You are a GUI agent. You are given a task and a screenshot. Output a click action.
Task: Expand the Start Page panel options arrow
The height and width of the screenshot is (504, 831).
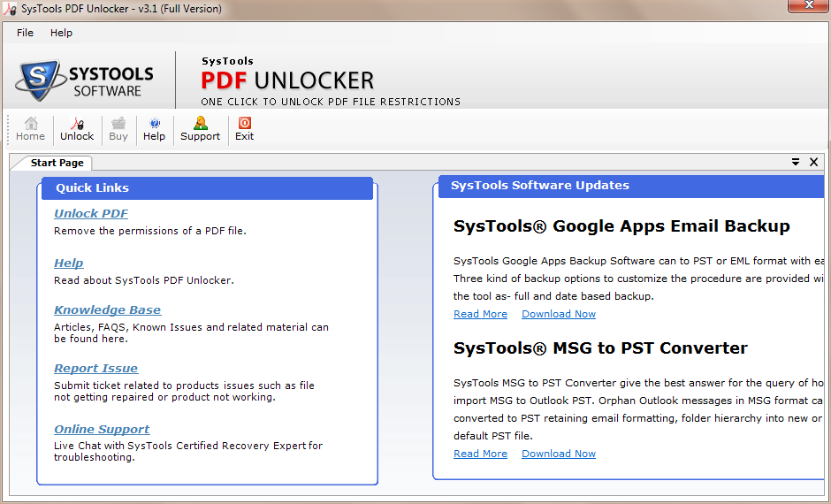[796, 162]
